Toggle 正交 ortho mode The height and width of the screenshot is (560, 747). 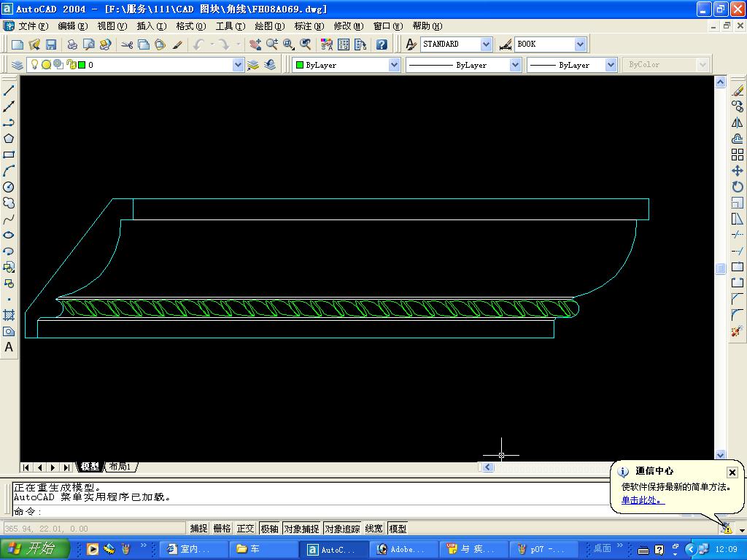coord(245,529)
